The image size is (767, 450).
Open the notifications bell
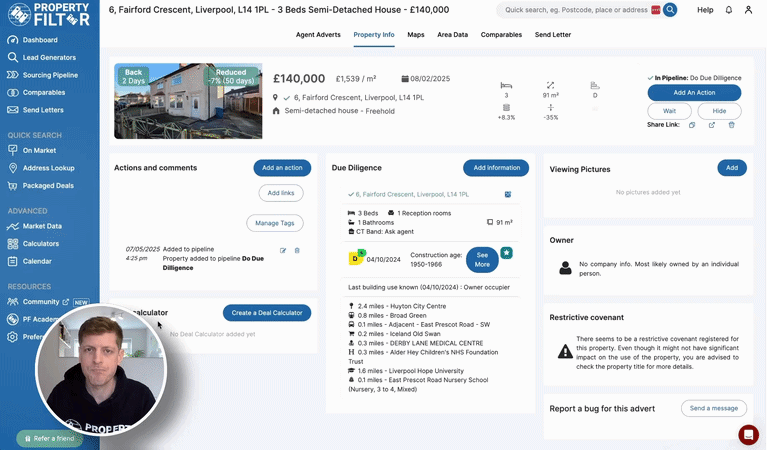point(729,10)
